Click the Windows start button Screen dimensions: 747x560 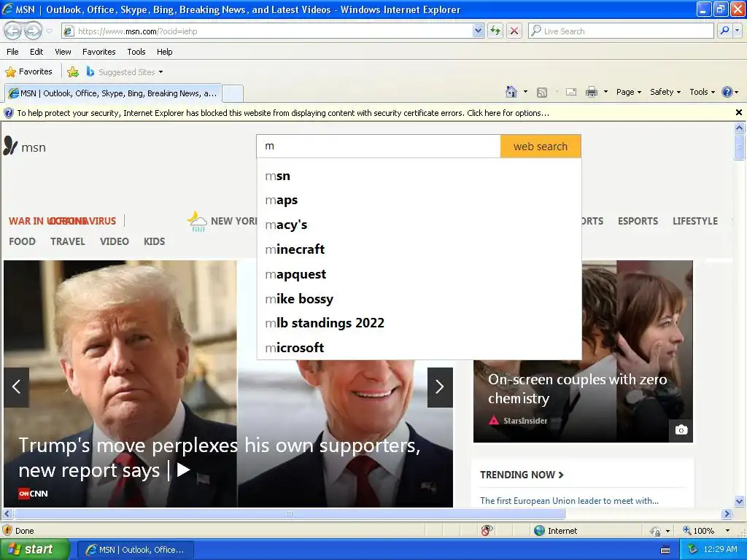click(35, 550)
